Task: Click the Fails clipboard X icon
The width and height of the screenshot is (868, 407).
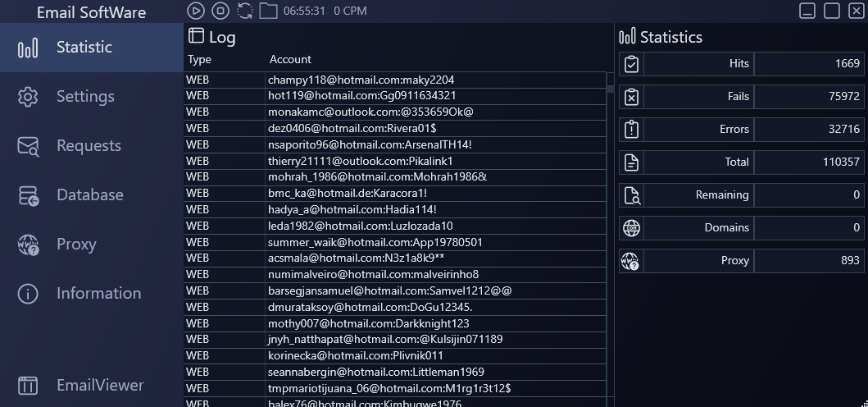Action: [x=631, y=97]
